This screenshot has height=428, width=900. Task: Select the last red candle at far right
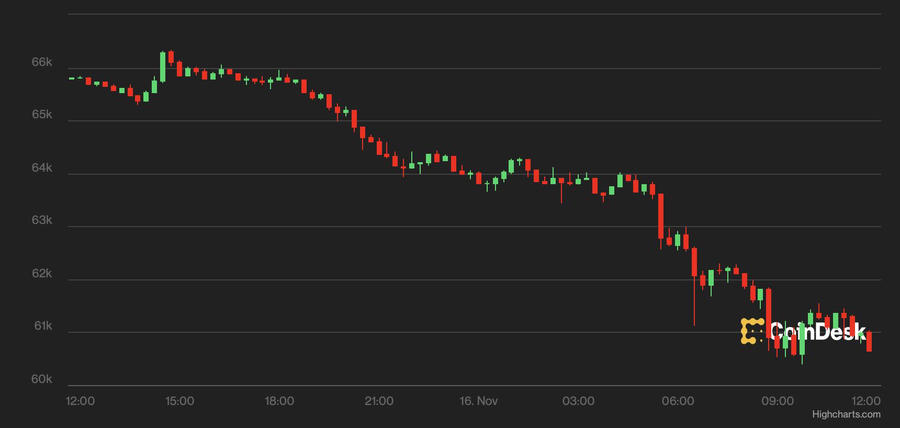869,341
